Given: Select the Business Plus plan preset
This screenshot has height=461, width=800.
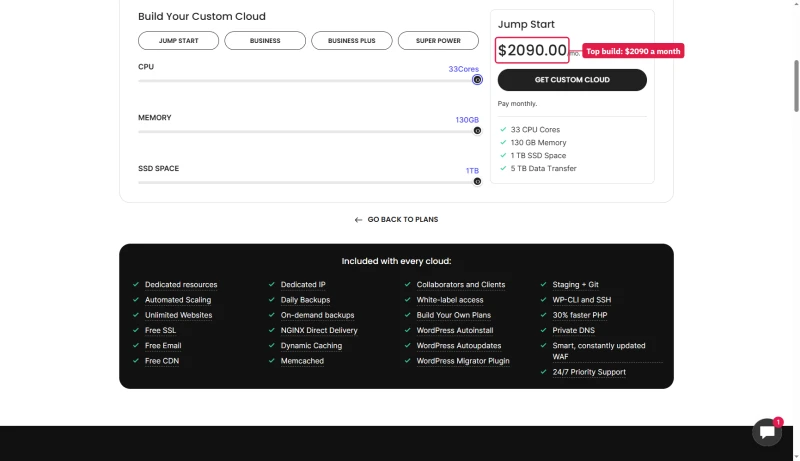Looking at the screenshot, I should click(352, 41).
